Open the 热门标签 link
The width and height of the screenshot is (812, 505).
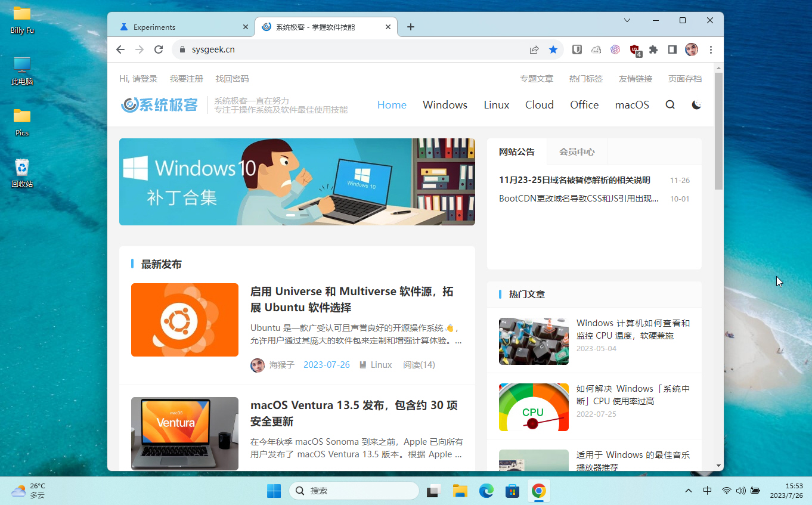click(586, 79)
